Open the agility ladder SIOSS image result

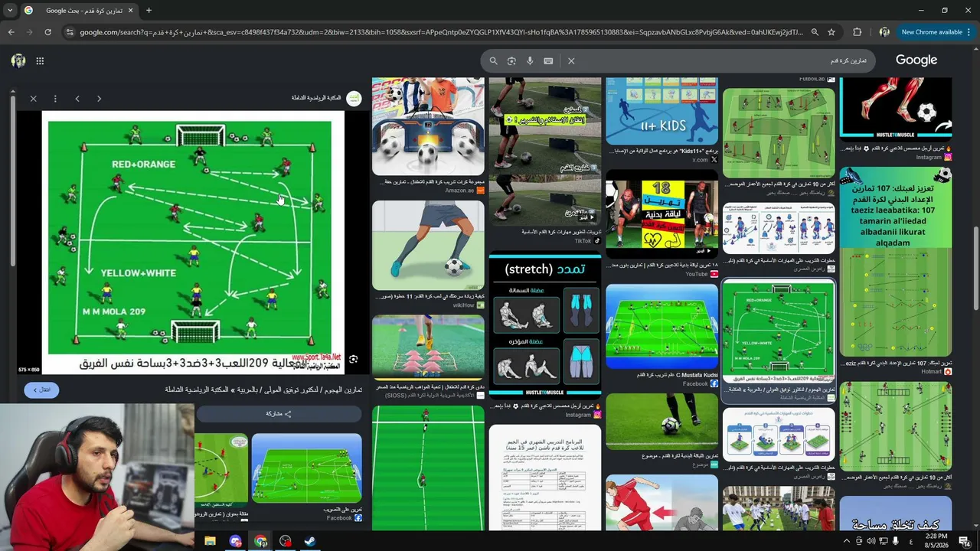(428, 347)
